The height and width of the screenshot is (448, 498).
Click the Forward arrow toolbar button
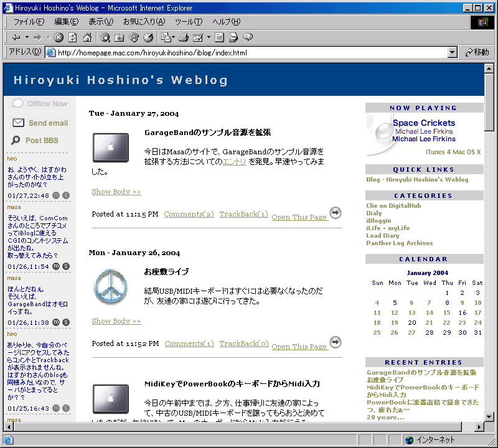37,37
